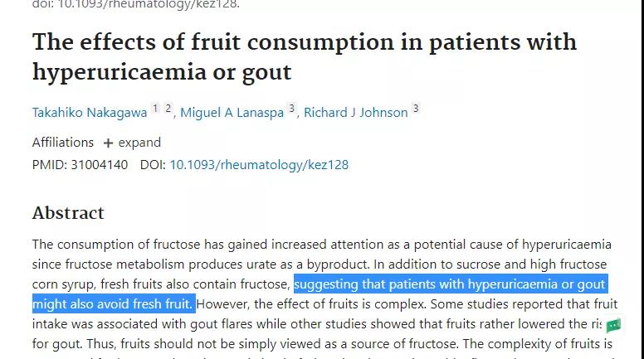The height and width of the screenshot is (359, 644).
Task: Open author link Takahiko Nakagawa
Action: tap(90, 113)
